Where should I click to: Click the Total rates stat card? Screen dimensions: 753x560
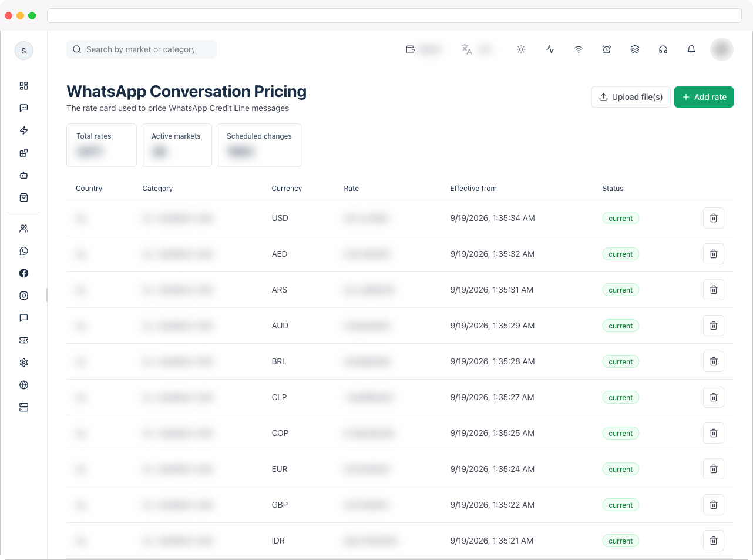pyautogui.click(x=102, y=145)
